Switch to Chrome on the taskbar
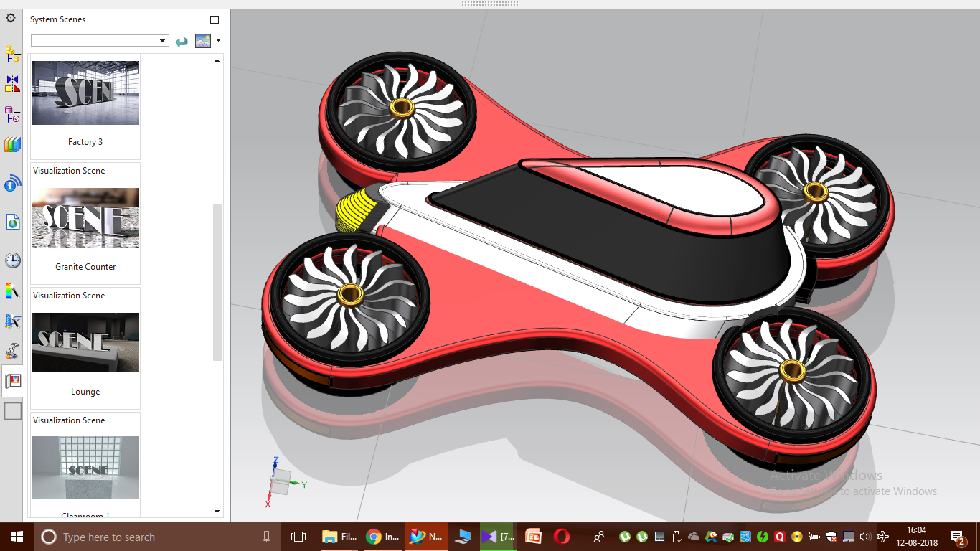The image size is (980, 551). pos(382,537)
